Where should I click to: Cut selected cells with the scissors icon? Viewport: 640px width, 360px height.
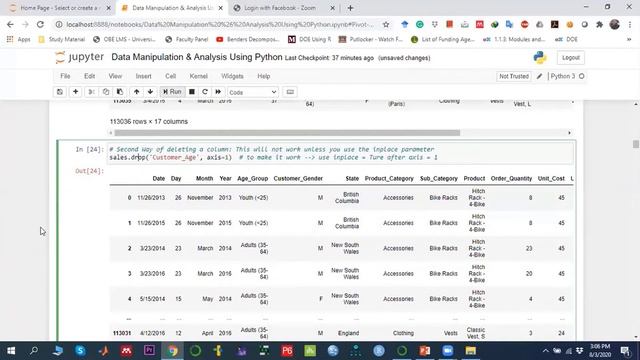[91, 92]
